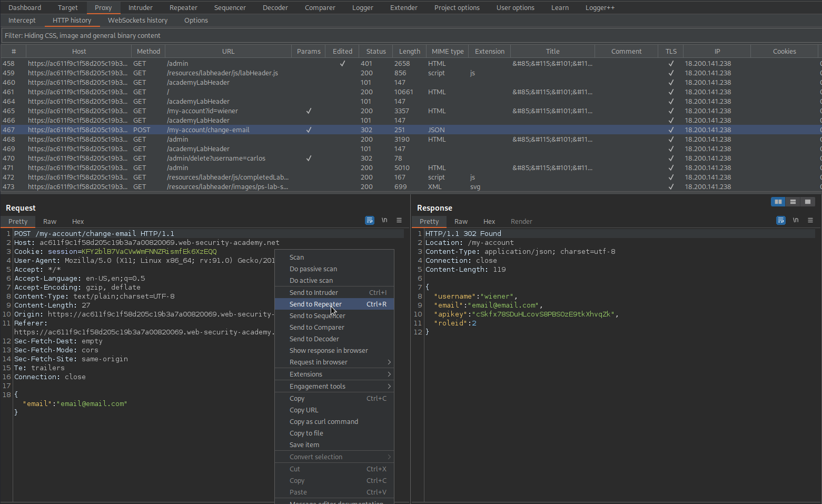Sort the table by the # column
Viewport: 822px width, 504px height.
(x=14, y=51)
